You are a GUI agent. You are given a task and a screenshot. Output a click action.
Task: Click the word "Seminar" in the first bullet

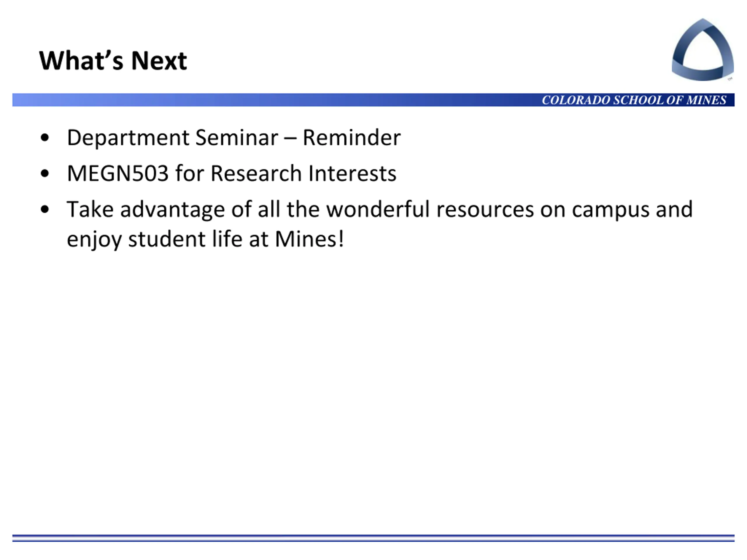(236, 138)
